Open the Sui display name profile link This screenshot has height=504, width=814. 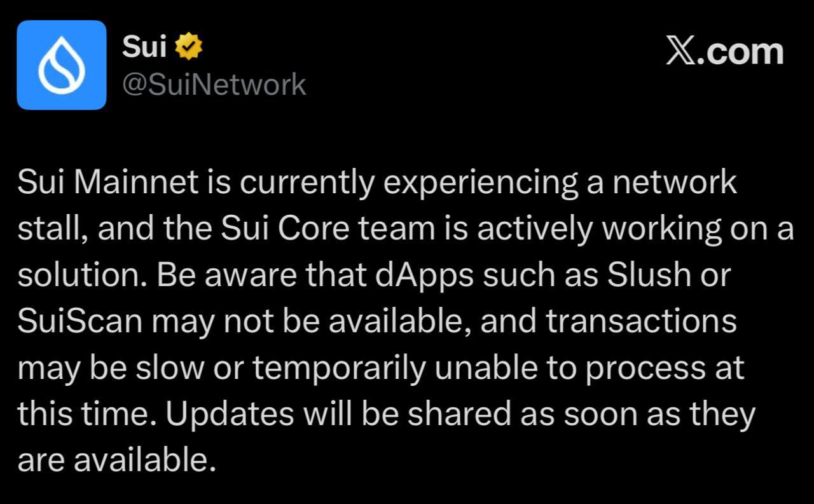144,48
